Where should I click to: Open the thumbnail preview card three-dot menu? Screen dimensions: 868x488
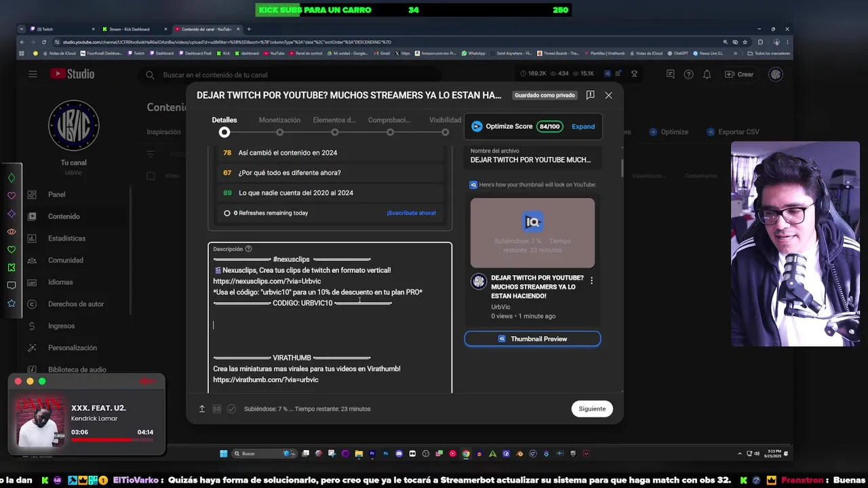tap(591, 281)
